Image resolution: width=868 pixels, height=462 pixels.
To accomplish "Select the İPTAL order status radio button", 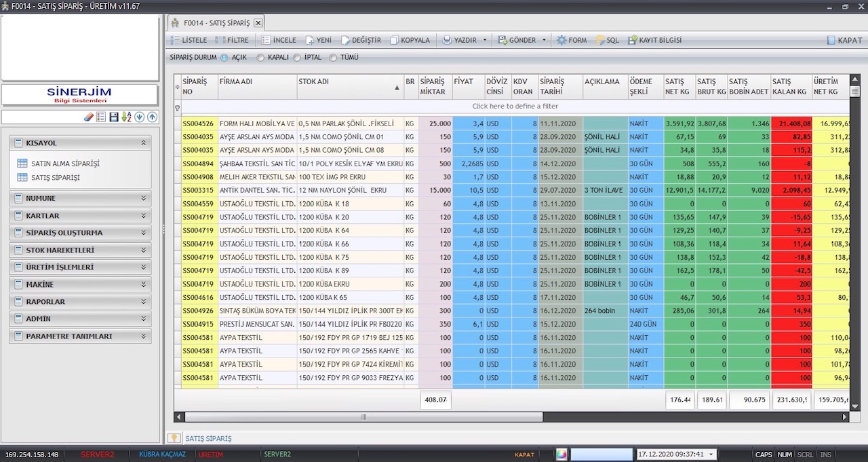I will (297, 58).
